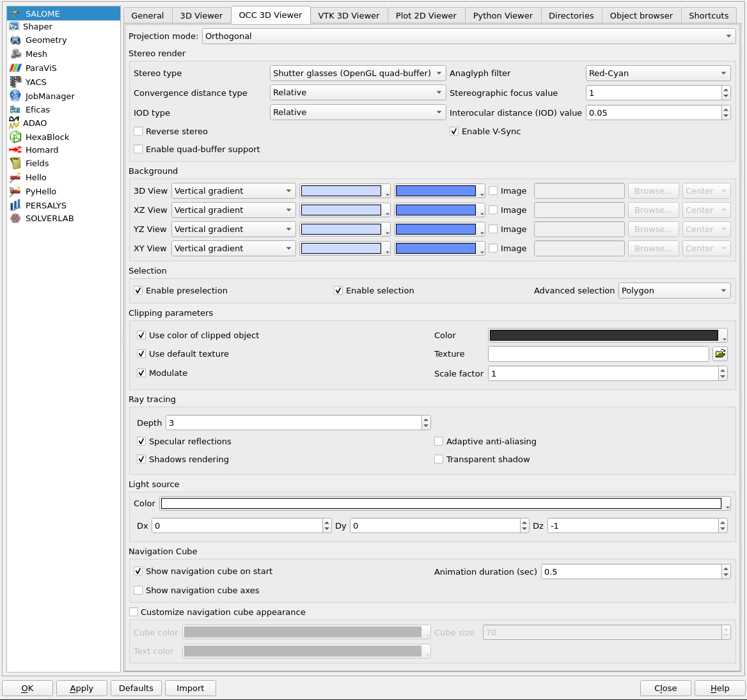Image resolution: width=747 pixels, height=700 pixels.
Task: Switch to the General tab
Action: pyautogui.click(x=148, y=16)
